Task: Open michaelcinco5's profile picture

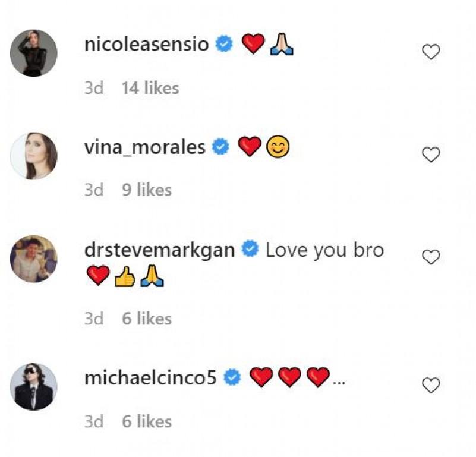Action: [34, 386]
